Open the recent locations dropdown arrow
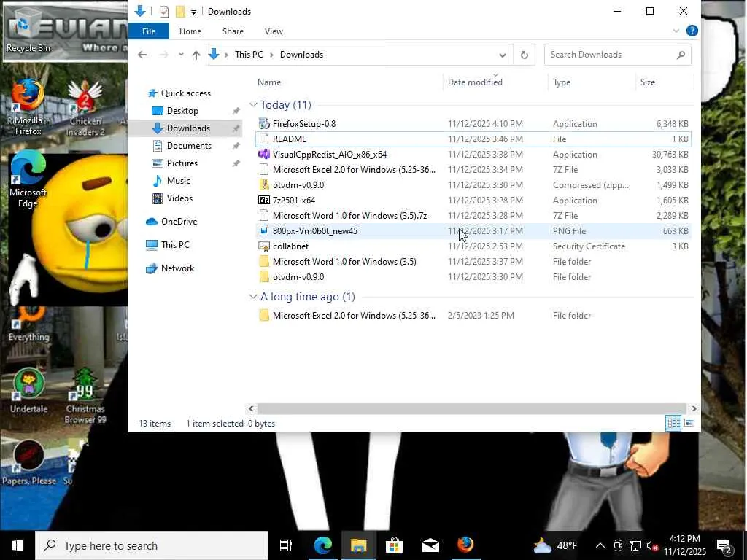The width and height of the screenshot is (747, 560). click(181, 55)
